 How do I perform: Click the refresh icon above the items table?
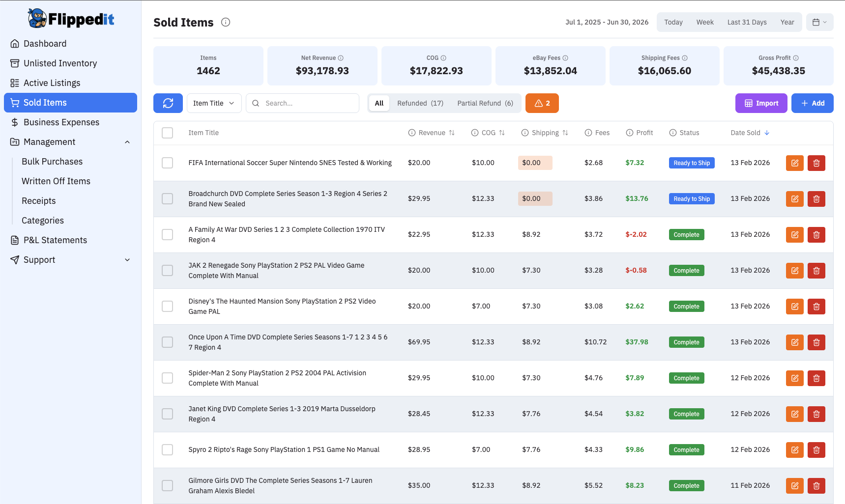pos(168,103)
